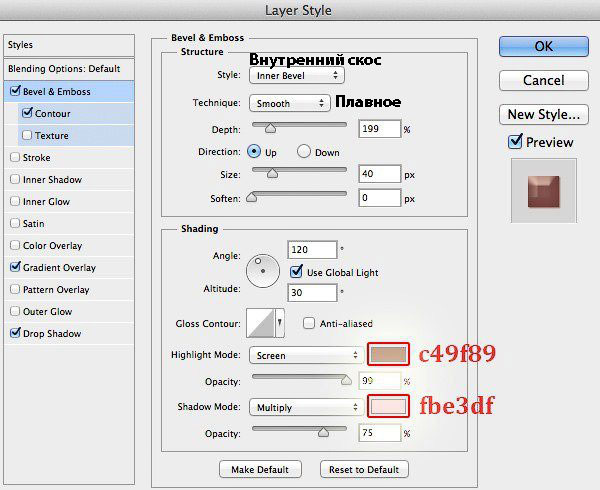Viewport: 600px width, 490px height.
Task: Click the Shadow Opacity slider handle
Action: 323,431
